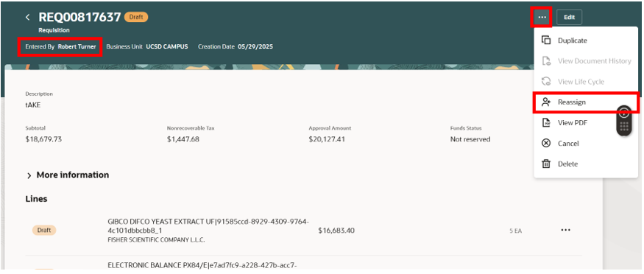644x274 pixels.
Task: Click the Duplicate copy icon
Action: point(546,41)
